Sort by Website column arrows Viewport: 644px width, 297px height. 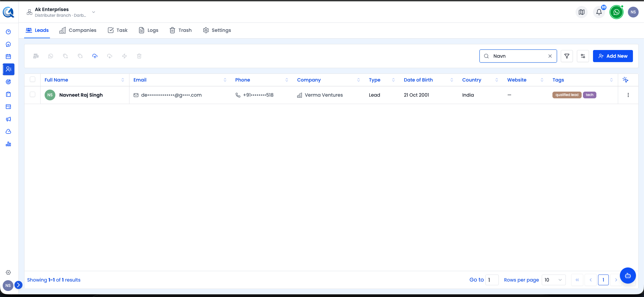pos(542,80)
